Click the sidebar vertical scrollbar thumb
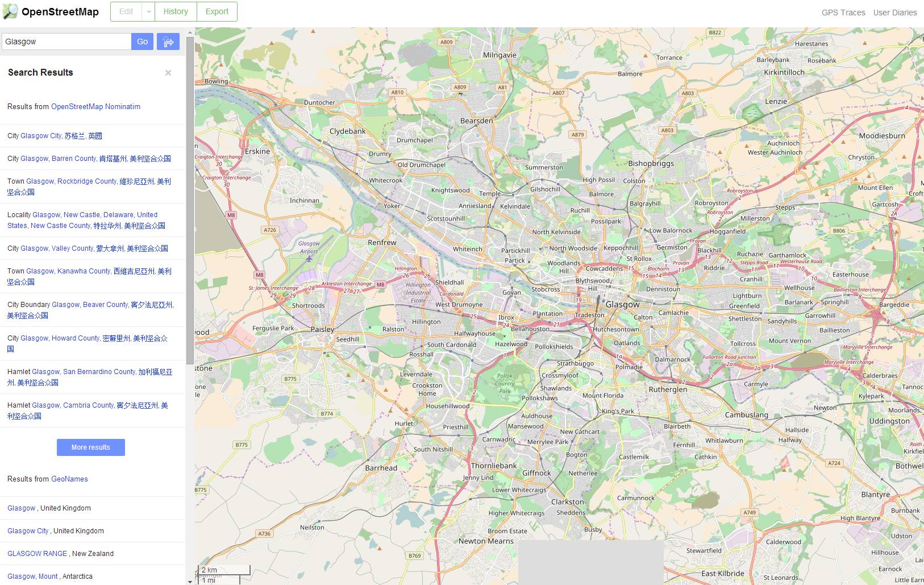This screenshot has width=924, height=585. click(x=190, y=201)
